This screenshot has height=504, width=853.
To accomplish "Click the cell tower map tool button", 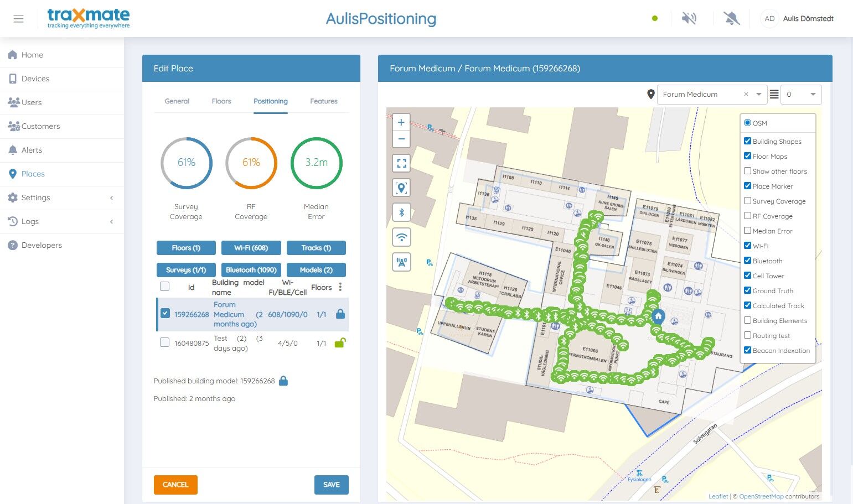I will click(401, 262).
